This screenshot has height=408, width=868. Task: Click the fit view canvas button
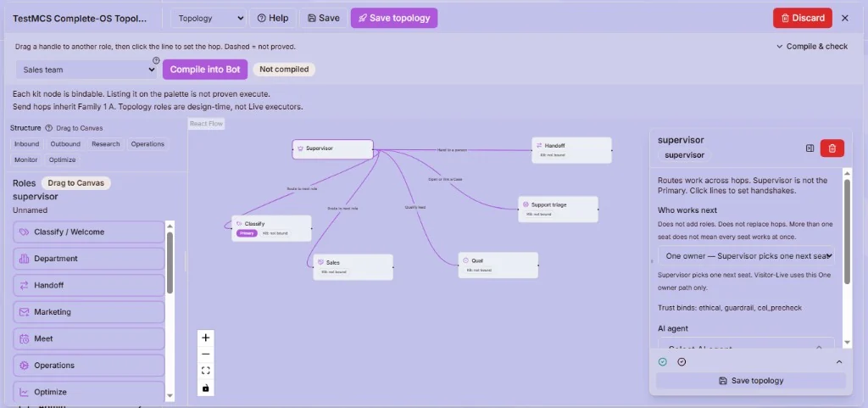coord(206,371)
